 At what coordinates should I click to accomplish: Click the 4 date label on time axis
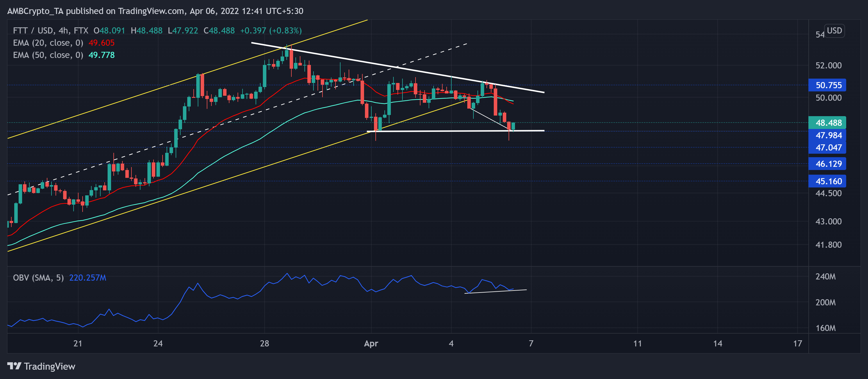click(x=451, y=343)
